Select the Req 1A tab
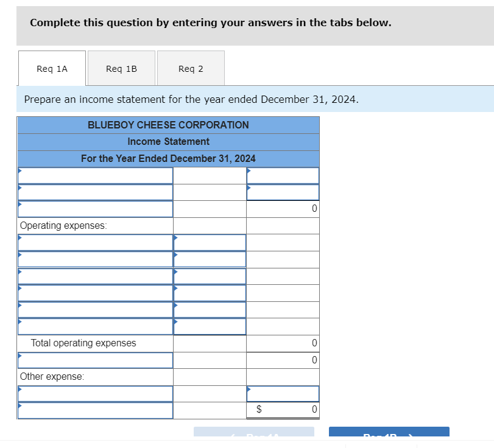Viewport: 494px width, 448px height. pyautogui.click(x=52, y=68)
